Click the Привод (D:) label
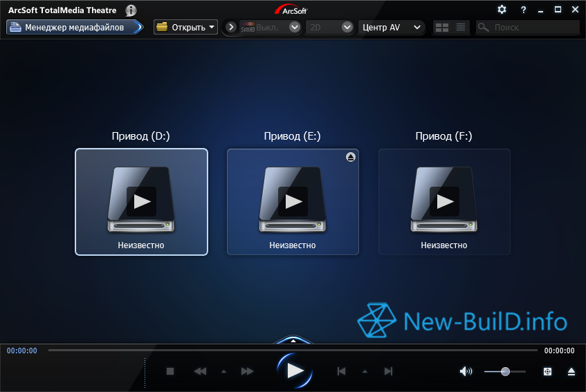 [x=141, y=136]
